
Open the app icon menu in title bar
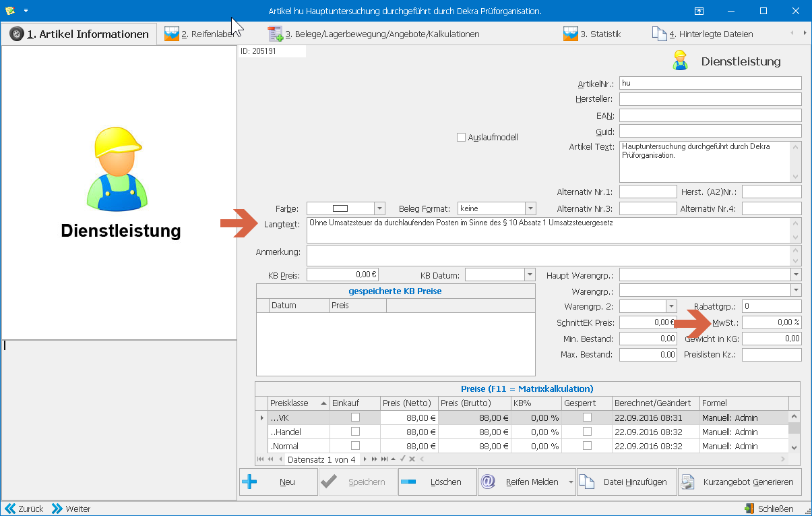[x=9, y=11]
